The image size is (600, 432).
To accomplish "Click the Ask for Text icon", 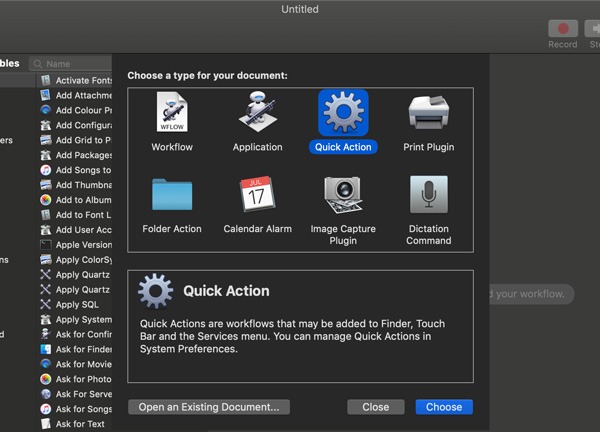I will (46, 424).
